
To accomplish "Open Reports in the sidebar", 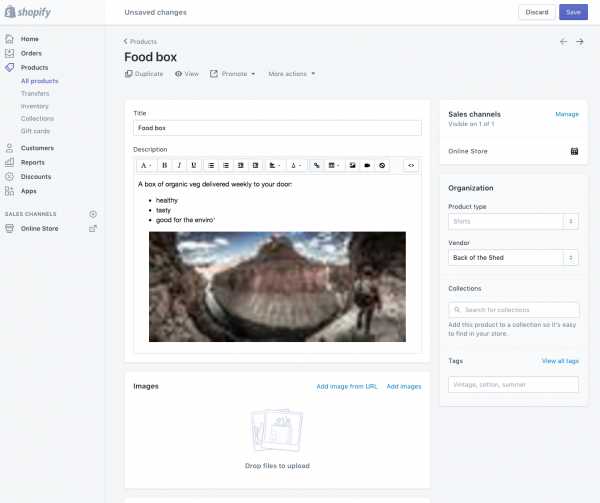I will click(33, 163).
